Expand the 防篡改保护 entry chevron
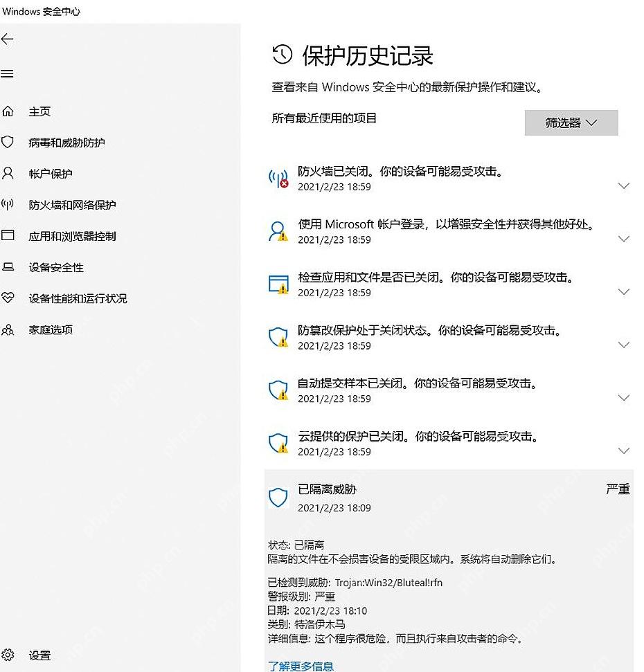 624,345
